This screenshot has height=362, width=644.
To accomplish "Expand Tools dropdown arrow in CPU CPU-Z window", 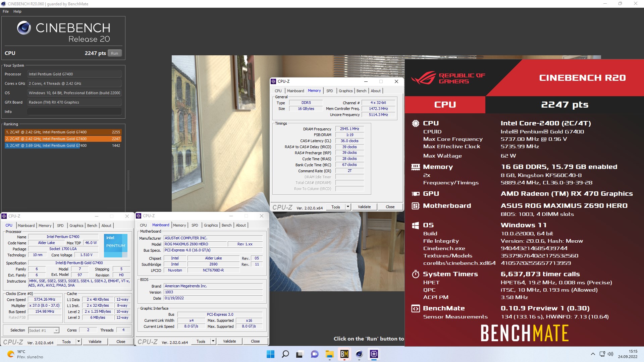I will click(78, 342).
